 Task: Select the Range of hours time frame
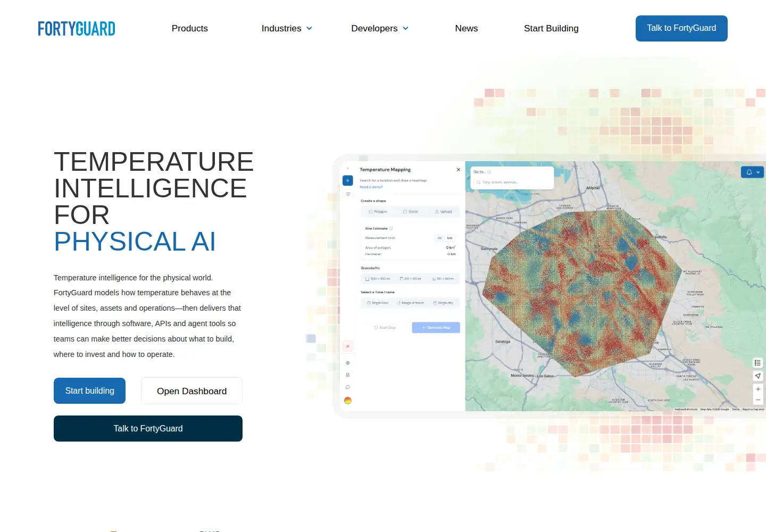click(x=411, y=303)
